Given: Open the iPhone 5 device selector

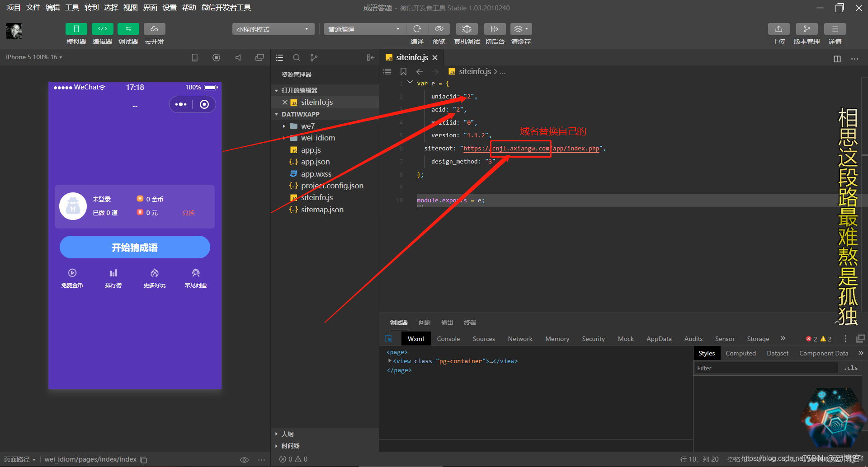Looking at the screenshot, I should tap(34, 57).
